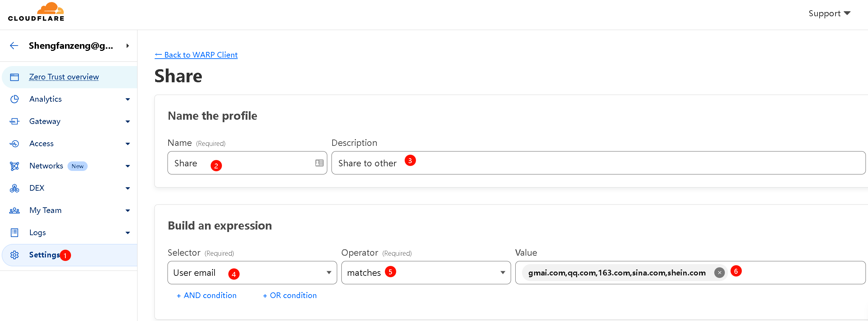Screen dimensions: 868x321
Task: Click the New badge beside Networks
Action: pos(77,166)
